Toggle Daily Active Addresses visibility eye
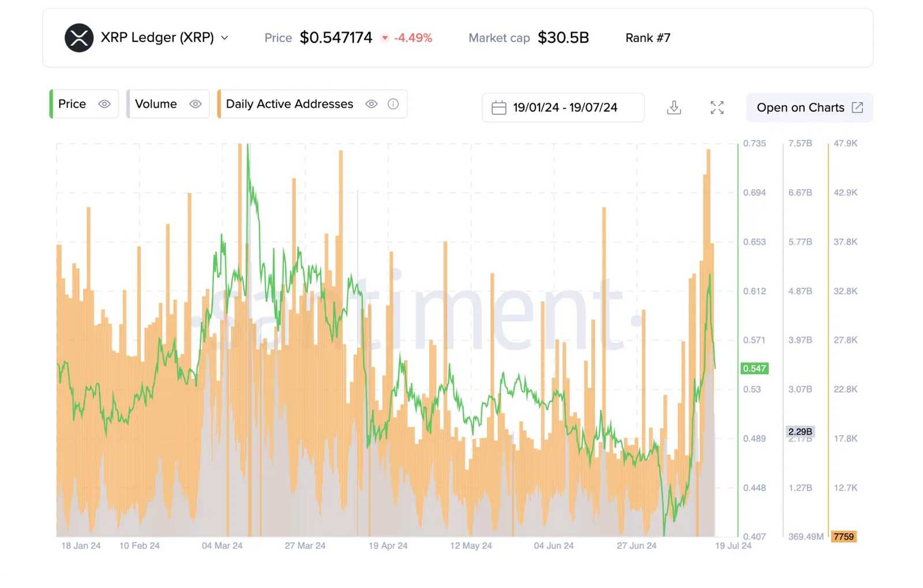This screenshot has width=923, height=588. 372,104
